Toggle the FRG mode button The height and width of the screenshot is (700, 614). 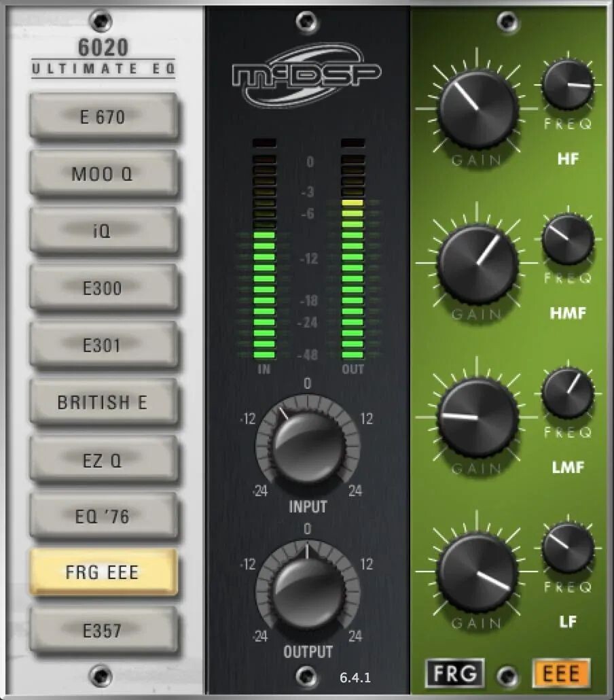[454, 673]
